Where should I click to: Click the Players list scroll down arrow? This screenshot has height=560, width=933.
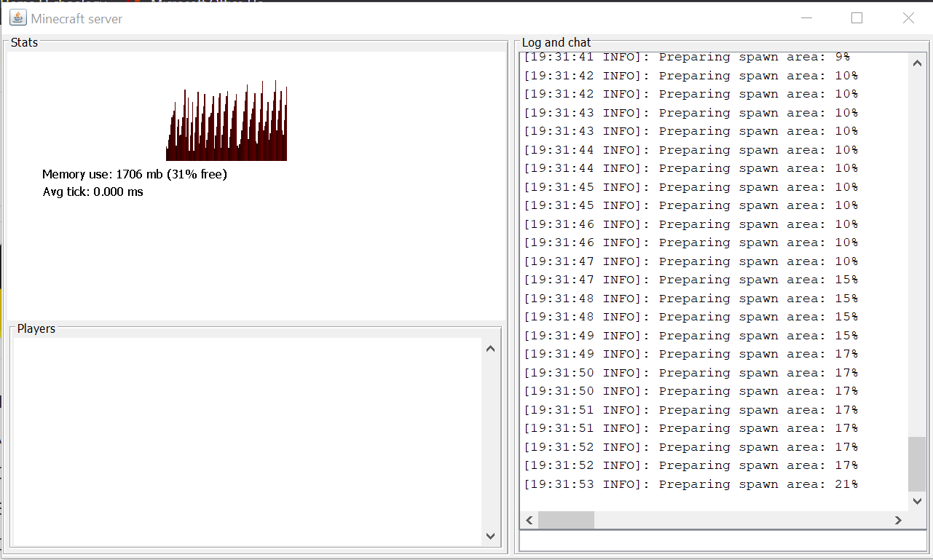point(490,536)
